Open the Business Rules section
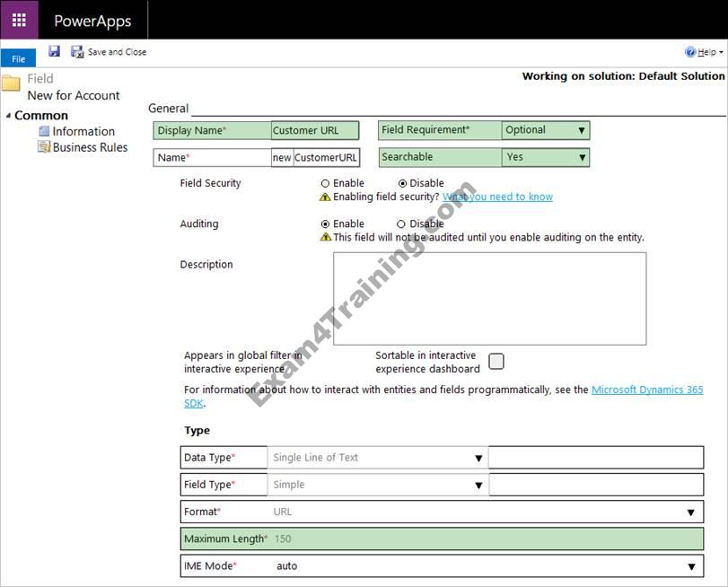 [90, 147]
